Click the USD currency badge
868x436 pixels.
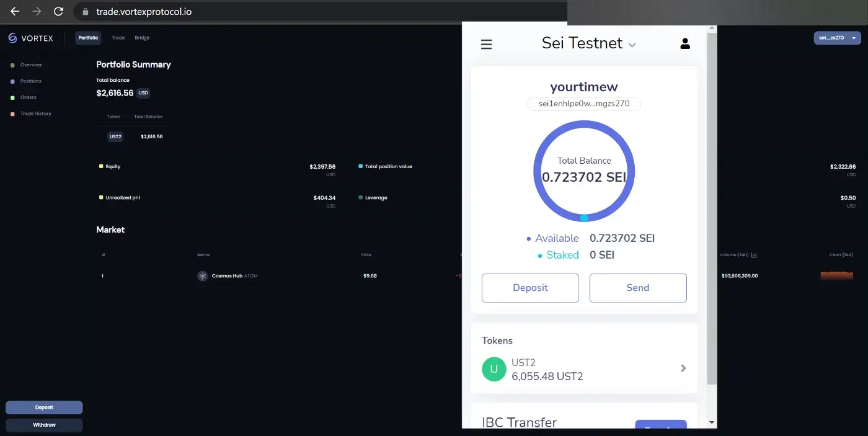[143, 93]
